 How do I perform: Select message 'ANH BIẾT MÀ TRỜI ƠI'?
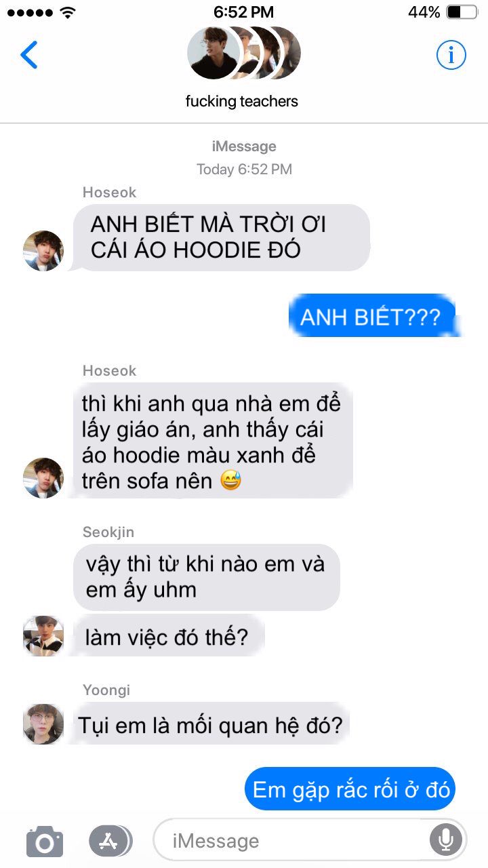[x=222, y=237]
